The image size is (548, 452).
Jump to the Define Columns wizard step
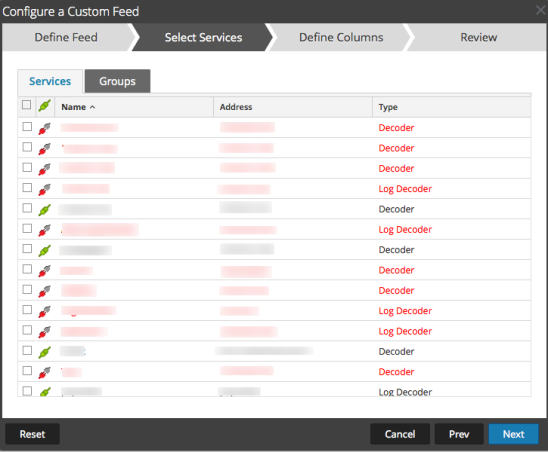coord(341,37)
